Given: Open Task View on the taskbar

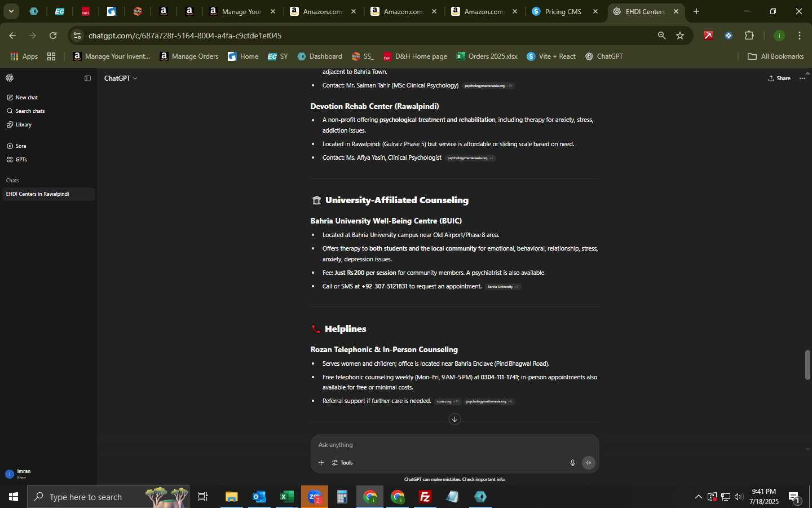Looking at the screenshot, I should [x=203, y=497].
